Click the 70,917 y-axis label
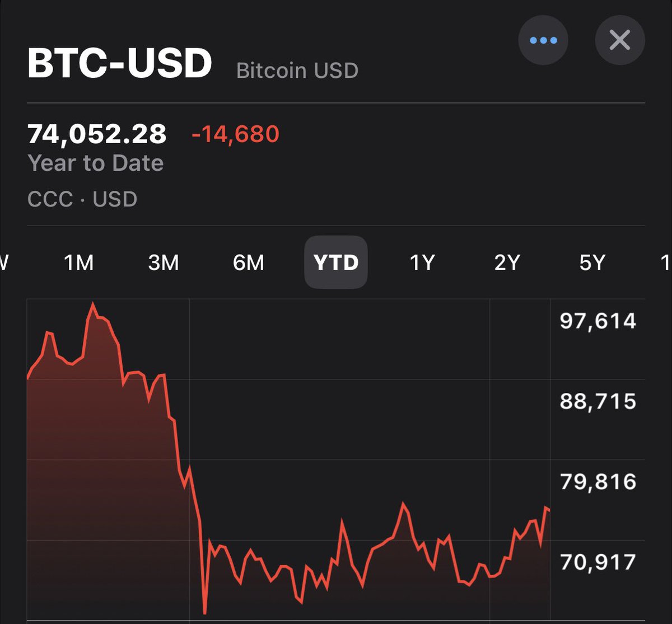The width and height of the screenshot is (672, 624). coord(598,562)
